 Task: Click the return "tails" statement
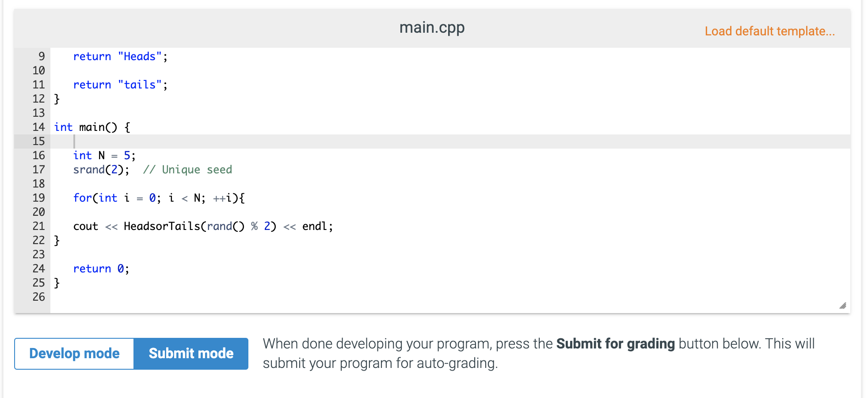(x=120, y=85)
